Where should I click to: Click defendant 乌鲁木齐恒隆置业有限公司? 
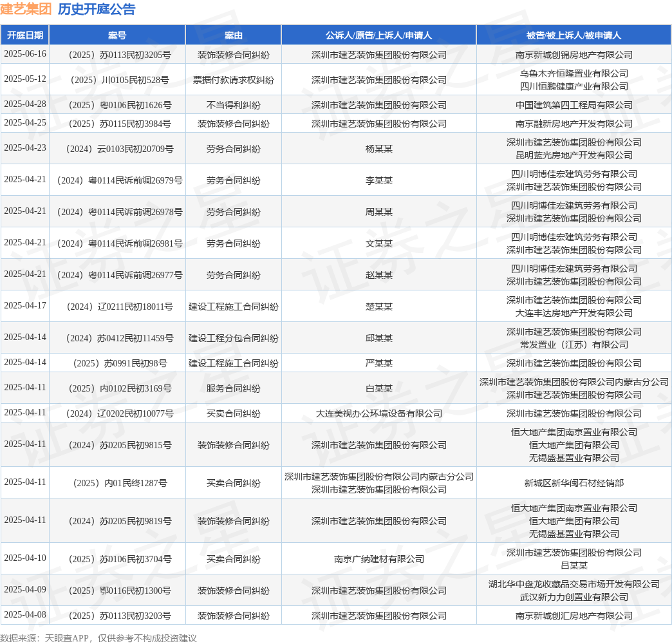(574, 73)
